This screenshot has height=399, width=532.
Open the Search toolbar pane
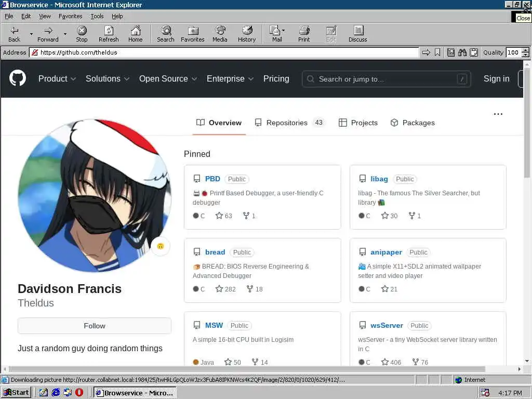click(x=166, y=34)
